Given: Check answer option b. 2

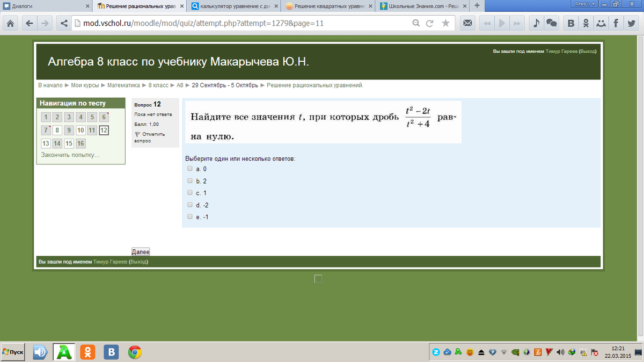Looking at the screenshot, I should pos(190,181).
